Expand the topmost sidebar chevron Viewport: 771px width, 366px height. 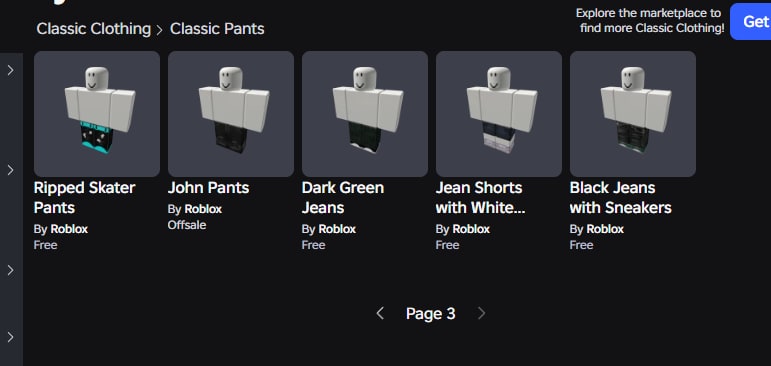(10, 70)
